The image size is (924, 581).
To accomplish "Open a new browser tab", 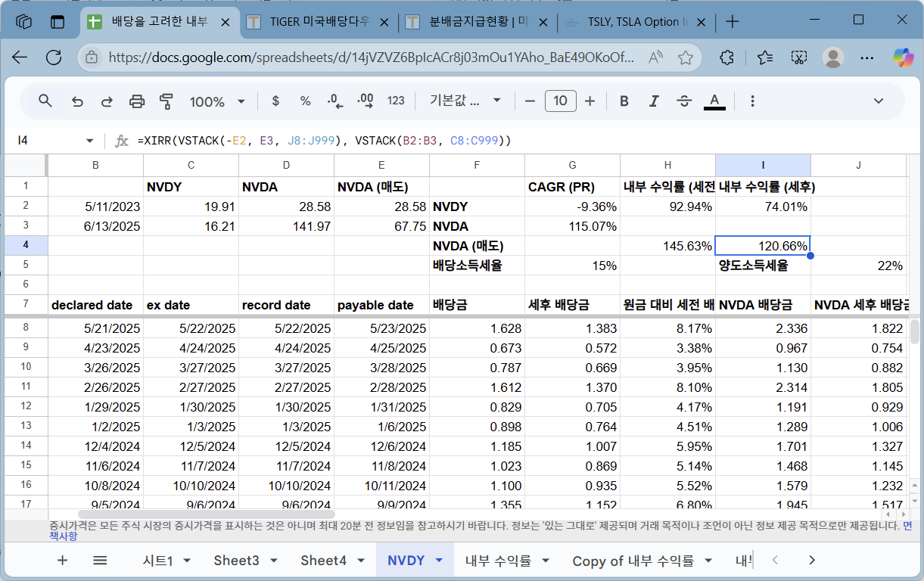I will point(732,21).
